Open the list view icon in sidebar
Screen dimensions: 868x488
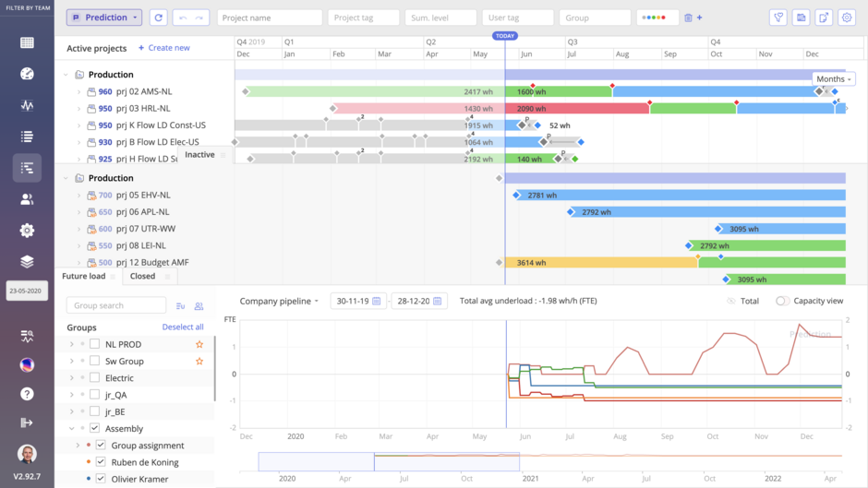point(27,137)
